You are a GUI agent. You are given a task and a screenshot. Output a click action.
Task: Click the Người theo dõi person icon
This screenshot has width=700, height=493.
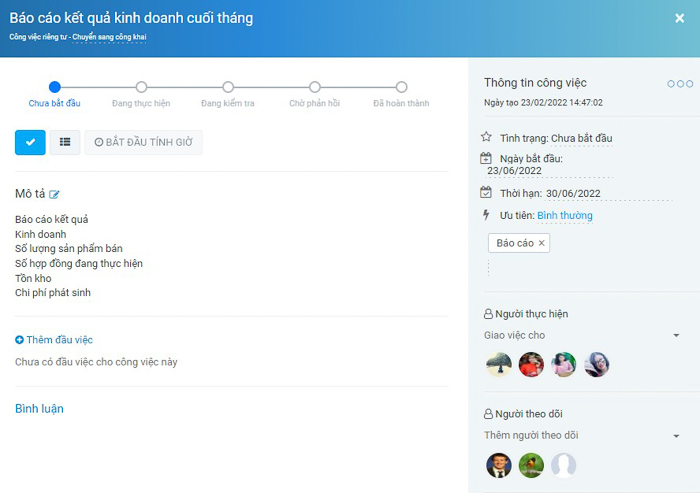(488, 414)
